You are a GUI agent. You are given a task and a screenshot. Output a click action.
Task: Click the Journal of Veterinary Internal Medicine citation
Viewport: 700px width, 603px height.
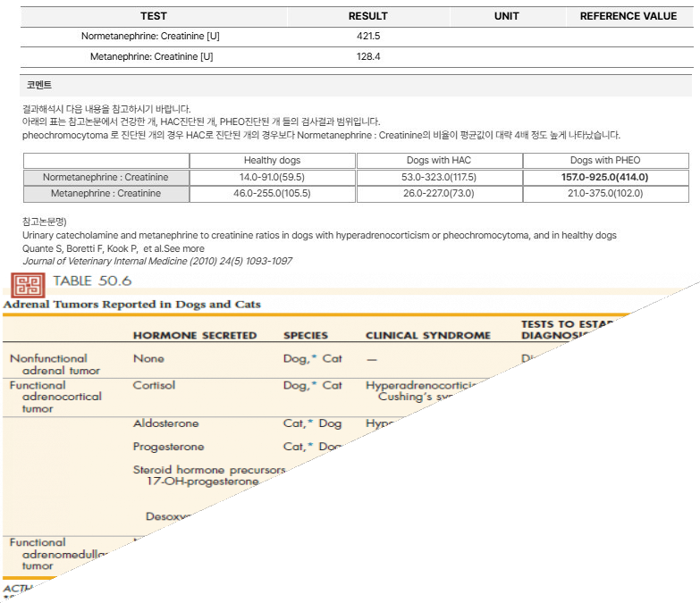157,262
